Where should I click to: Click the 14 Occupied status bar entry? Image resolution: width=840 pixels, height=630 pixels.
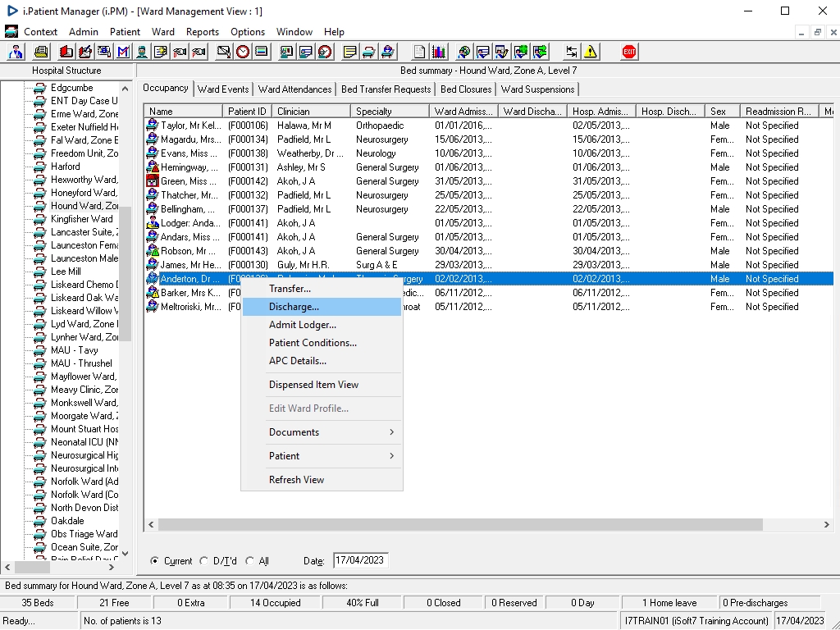(x=276, y=603)
